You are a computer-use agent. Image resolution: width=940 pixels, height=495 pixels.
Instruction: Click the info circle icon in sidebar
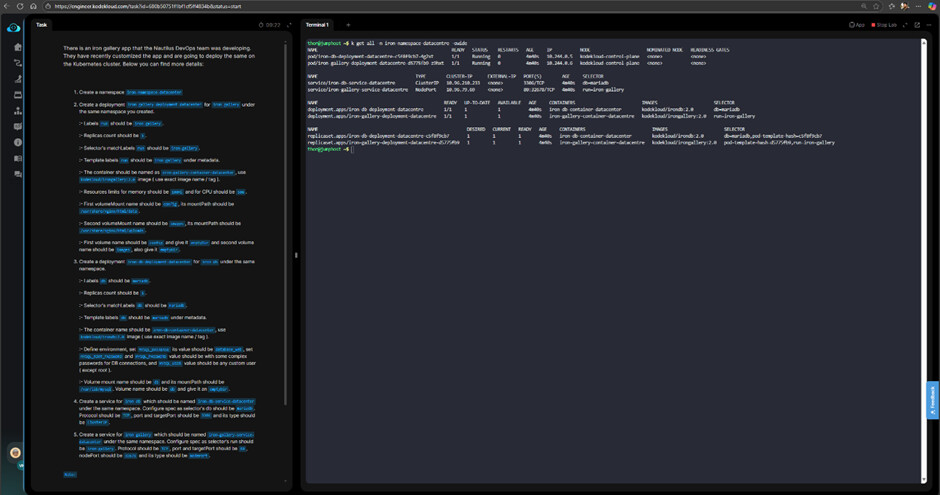[18, 142]
